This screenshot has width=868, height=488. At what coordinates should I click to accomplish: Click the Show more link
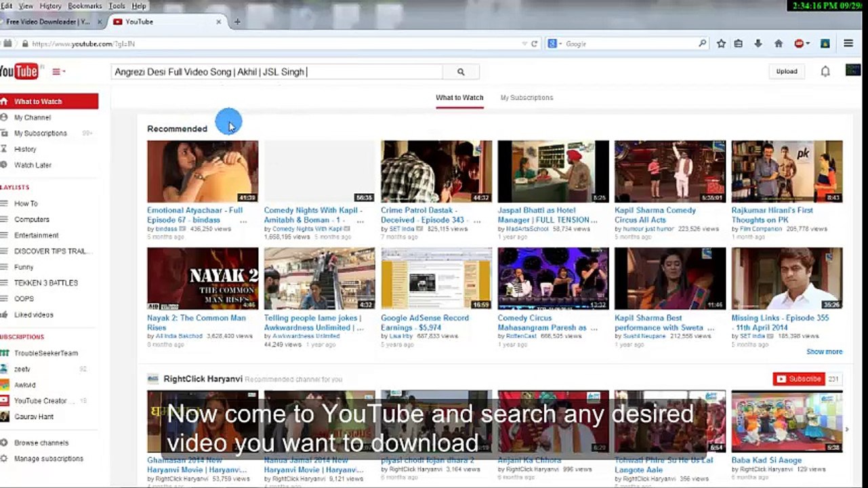[824, 352]
